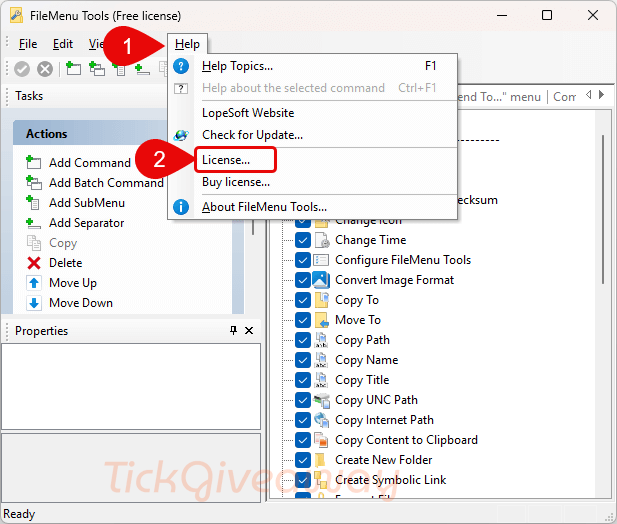Click the Create Symbolic Link icon
Screen dimensions: 617x524
coord(321,479)
